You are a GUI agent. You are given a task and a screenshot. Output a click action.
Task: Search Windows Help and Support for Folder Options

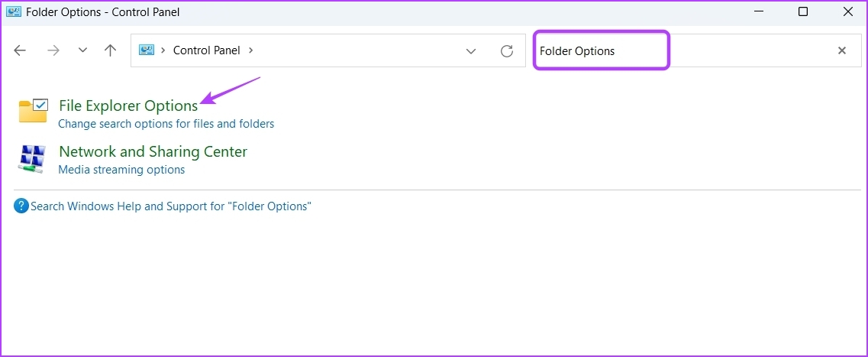[x=170, y=206]
